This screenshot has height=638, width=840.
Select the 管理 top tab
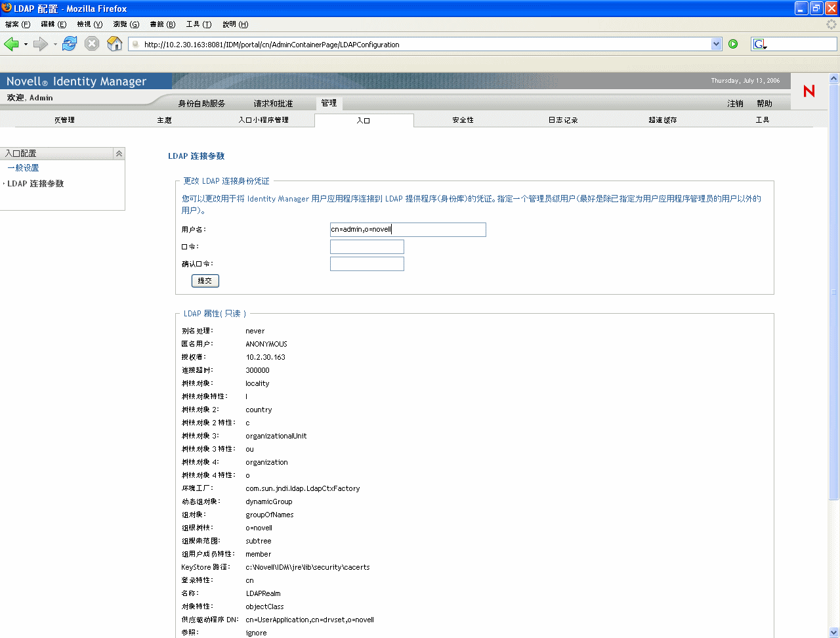click(x=329, y=103)
